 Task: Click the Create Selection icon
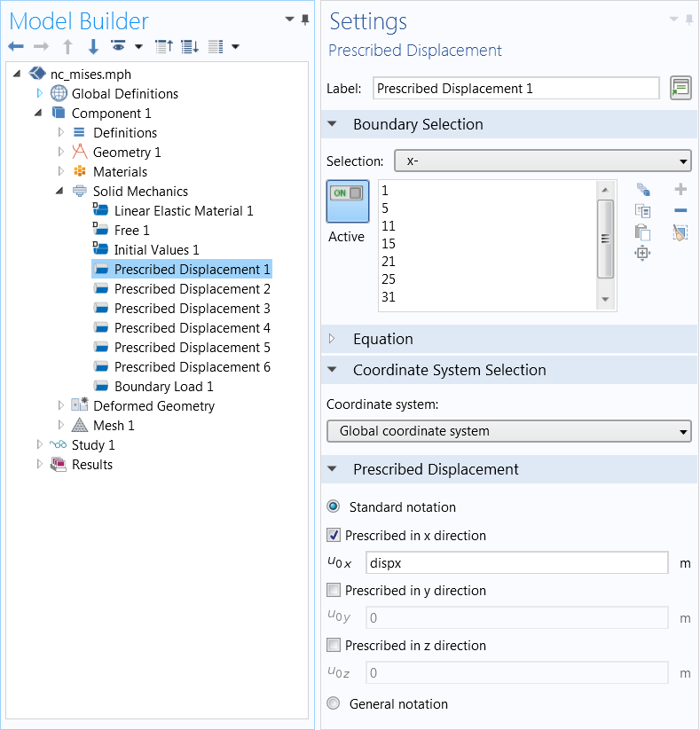643,190
